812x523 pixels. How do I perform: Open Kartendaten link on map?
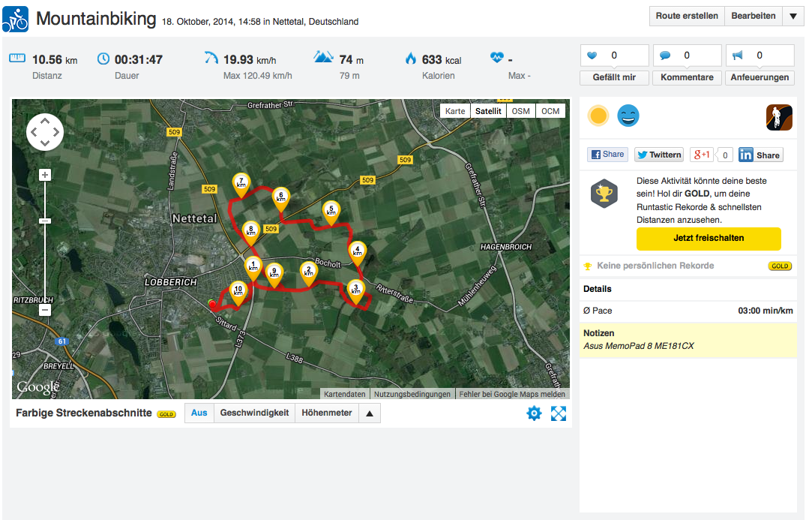(x=344, y=394)
